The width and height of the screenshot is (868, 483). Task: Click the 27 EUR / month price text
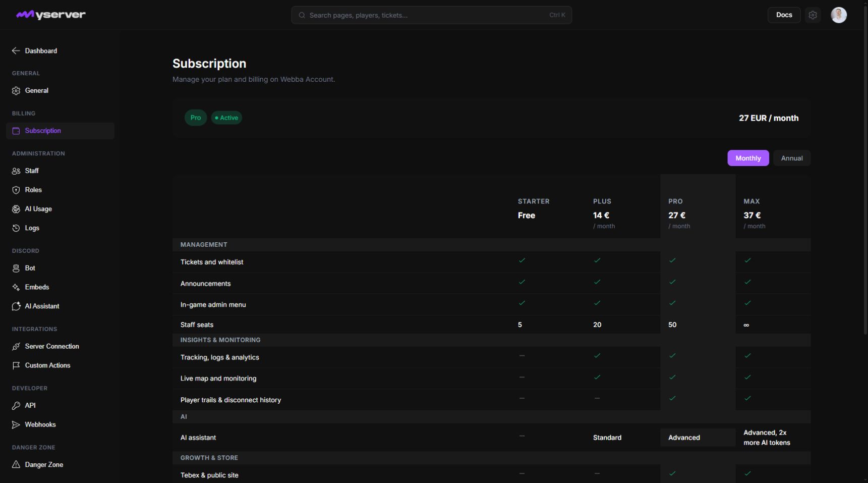(x=769, y=118)
